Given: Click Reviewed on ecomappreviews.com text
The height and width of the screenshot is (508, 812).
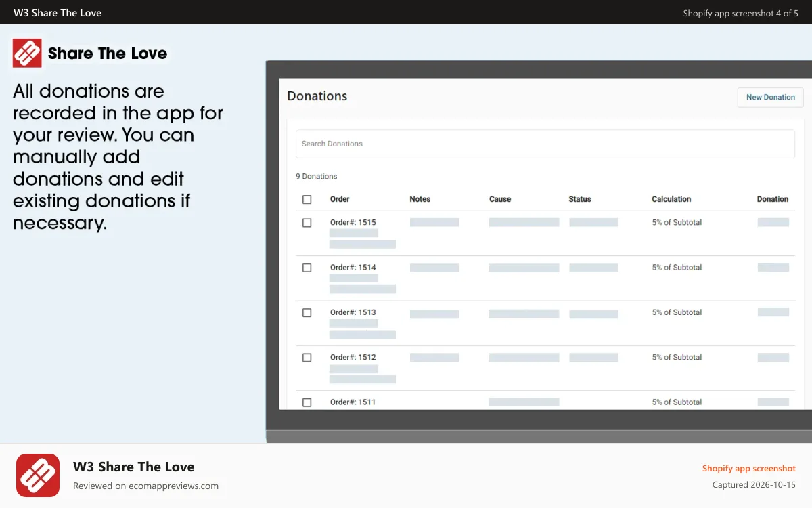Looking at the screenshot, I should click(x=146, y=486).
